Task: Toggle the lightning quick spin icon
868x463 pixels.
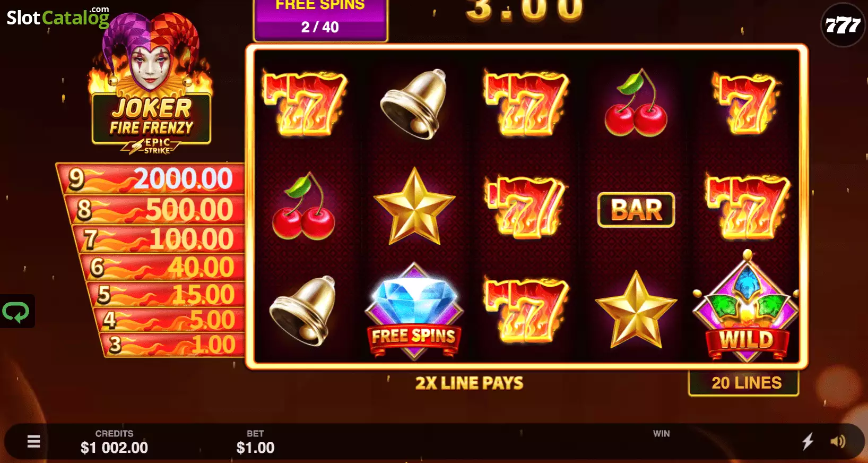Action: pos(808,441)
